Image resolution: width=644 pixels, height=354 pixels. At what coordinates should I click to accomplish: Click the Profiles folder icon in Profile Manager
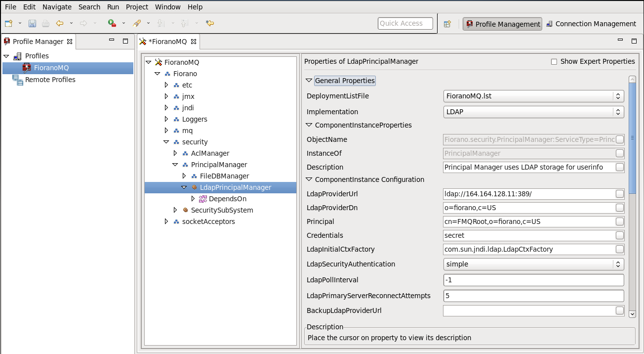coord(17,56)
